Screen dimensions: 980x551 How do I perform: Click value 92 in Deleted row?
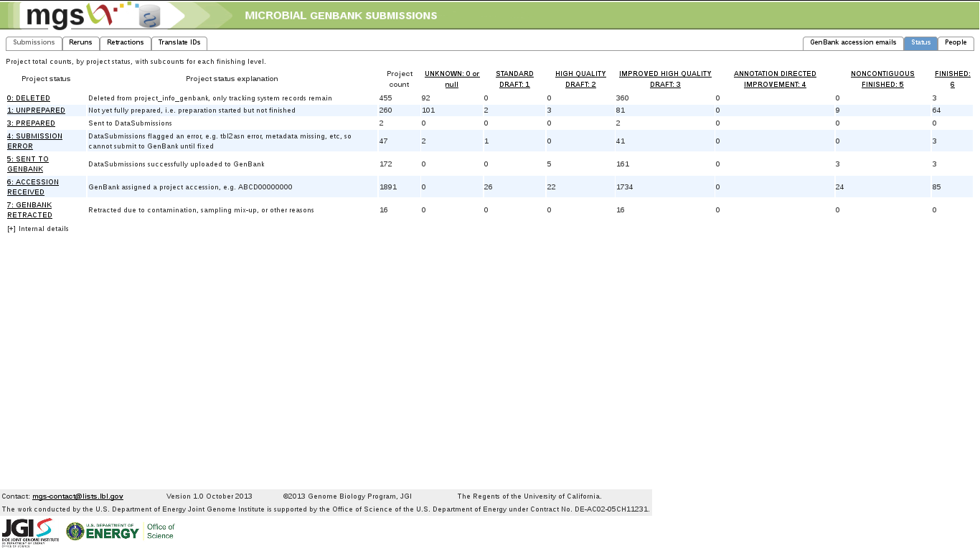click(426, 98)
